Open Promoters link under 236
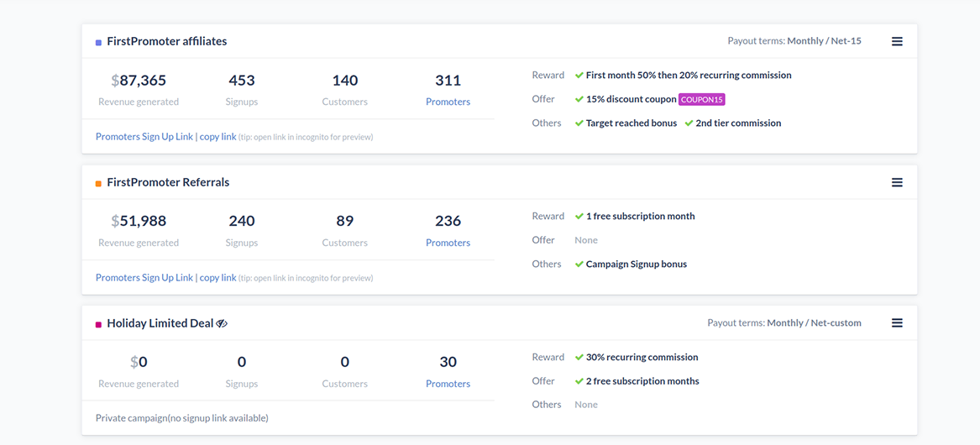Viewport: 980px width, 445px height. tap(448, 243)
